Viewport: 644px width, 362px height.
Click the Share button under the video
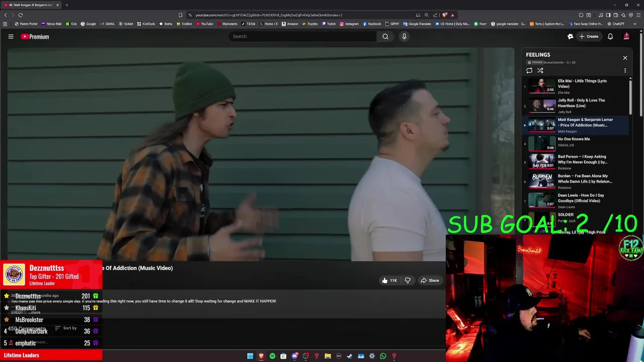click(430, 281)
